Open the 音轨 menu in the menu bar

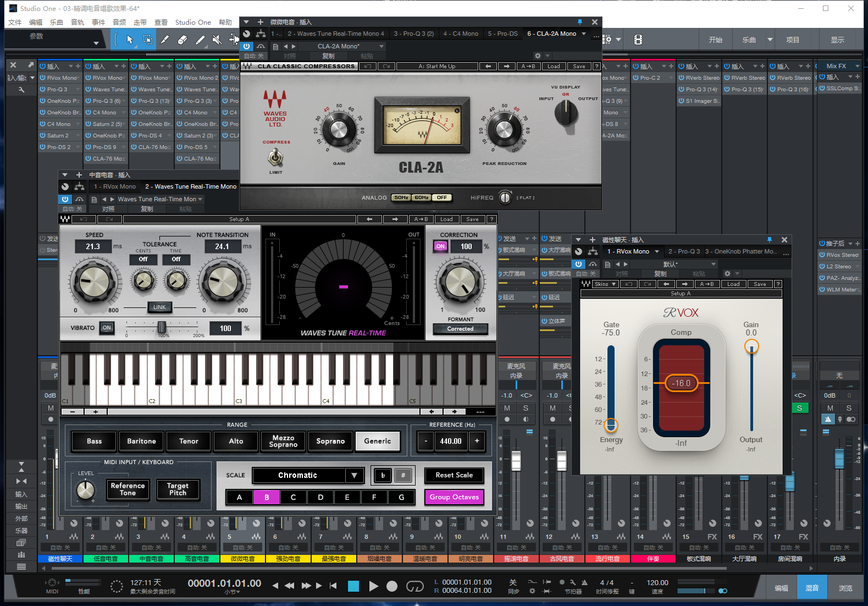78,23
